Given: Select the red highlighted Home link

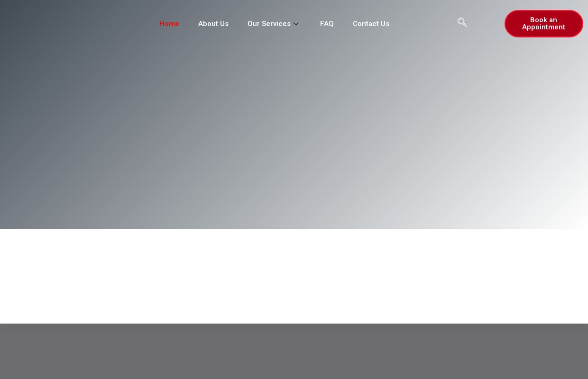Looking at the screenshot, I should pyautogui.click(x=169, y=24).
